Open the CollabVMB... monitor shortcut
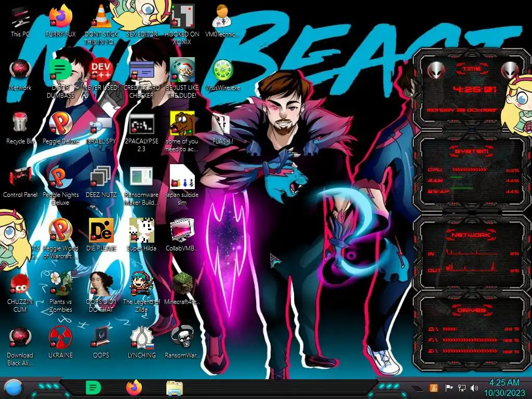 tap(182, 235)
